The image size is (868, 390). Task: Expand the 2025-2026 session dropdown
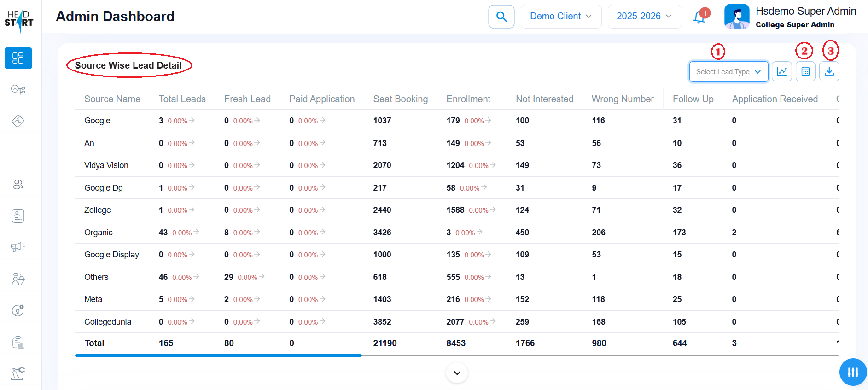[644, 17]
